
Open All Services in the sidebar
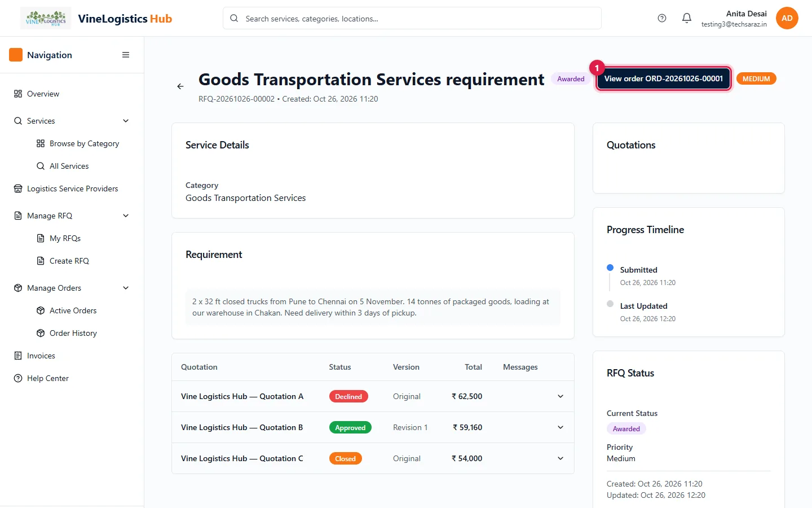point(69,166)
